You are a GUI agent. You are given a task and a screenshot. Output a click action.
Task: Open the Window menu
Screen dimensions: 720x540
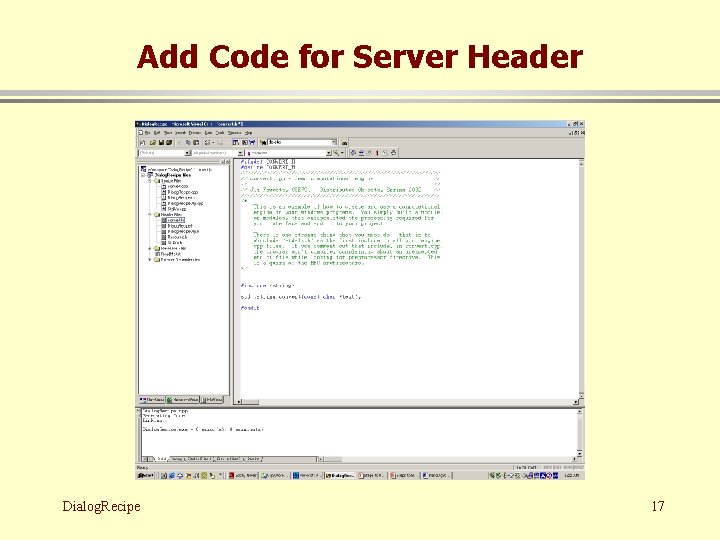[x=234, y=133]
